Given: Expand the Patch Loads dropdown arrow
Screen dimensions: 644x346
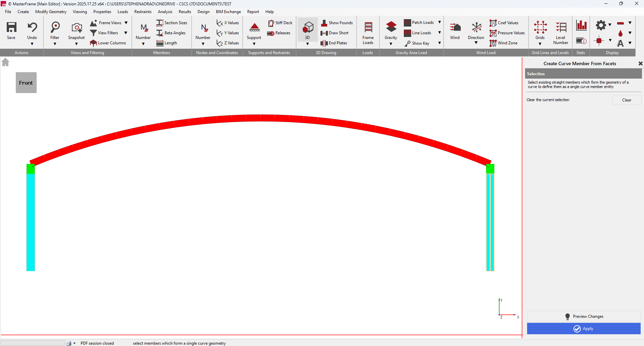Looking at the screenshot, I should [x=439, y=23].
